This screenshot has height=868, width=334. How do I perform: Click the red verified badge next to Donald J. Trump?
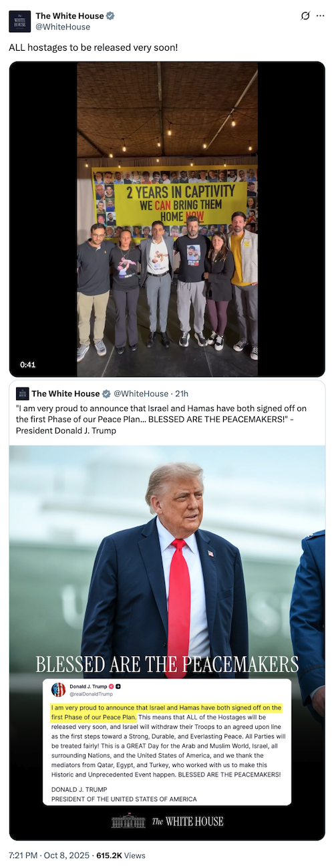coord(112,686)
